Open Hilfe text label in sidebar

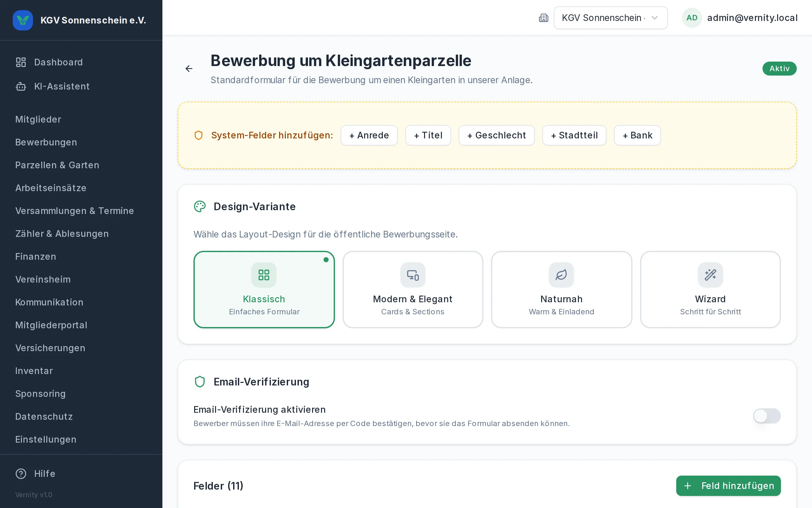(45, 473)
